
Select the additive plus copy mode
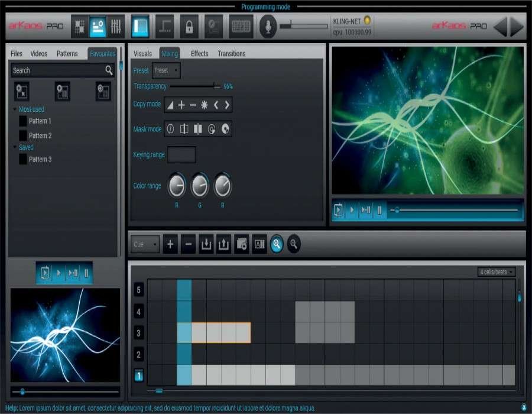[181, 105]
